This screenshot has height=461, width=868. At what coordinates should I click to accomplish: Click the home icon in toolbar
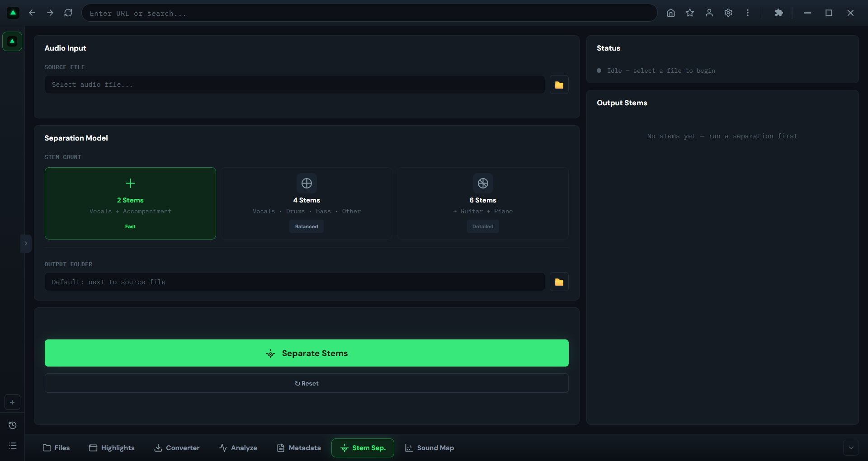coord(671,13)
